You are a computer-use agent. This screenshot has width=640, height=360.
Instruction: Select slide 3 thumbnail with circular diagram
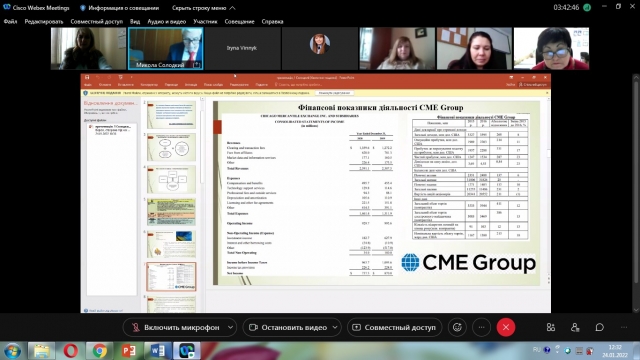[x=171, y=147]
